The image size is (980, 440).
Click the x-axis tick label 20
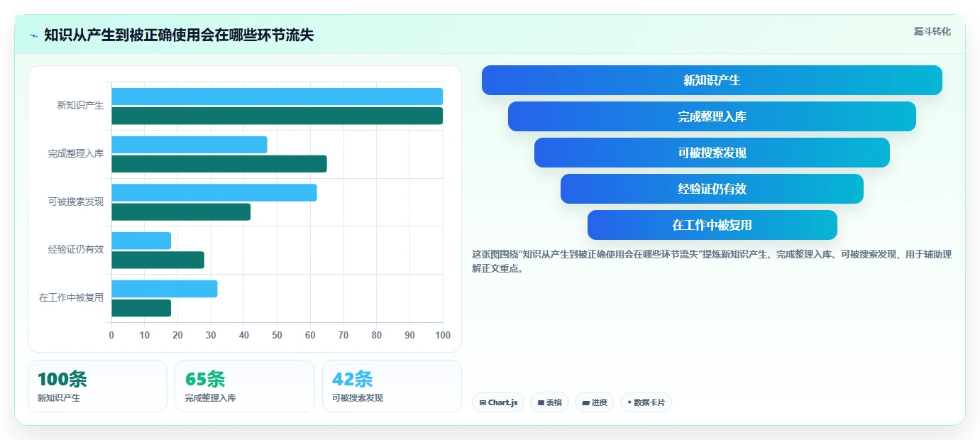177,335
